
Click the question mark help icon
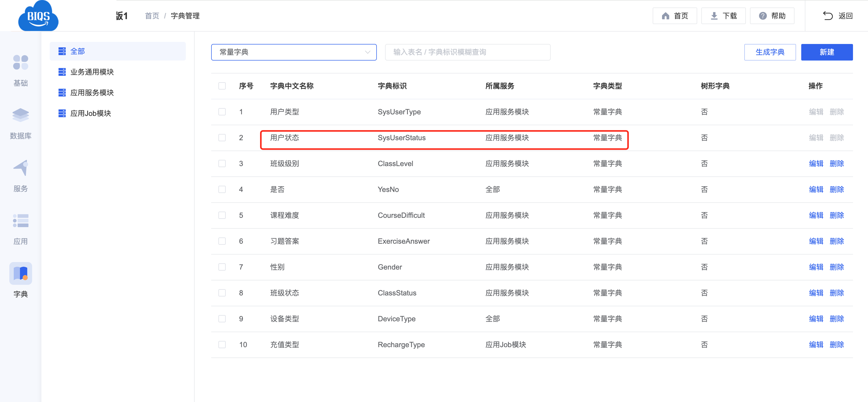(763, 16)
